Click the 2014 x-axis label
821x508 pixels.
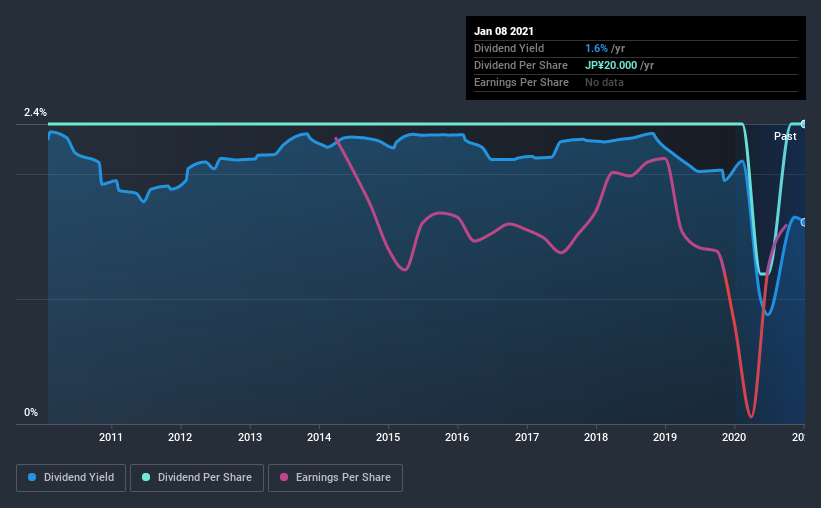click(319, 437)
